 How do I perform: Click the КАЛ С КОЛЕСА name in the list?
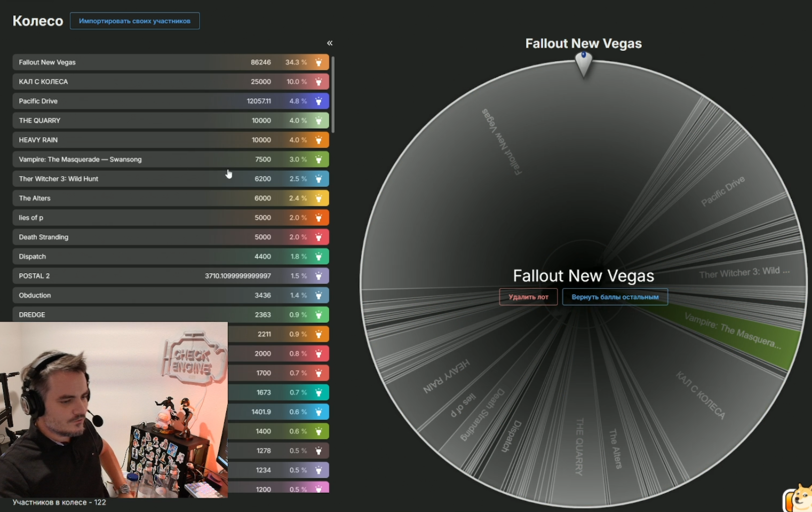coord(43,82)
